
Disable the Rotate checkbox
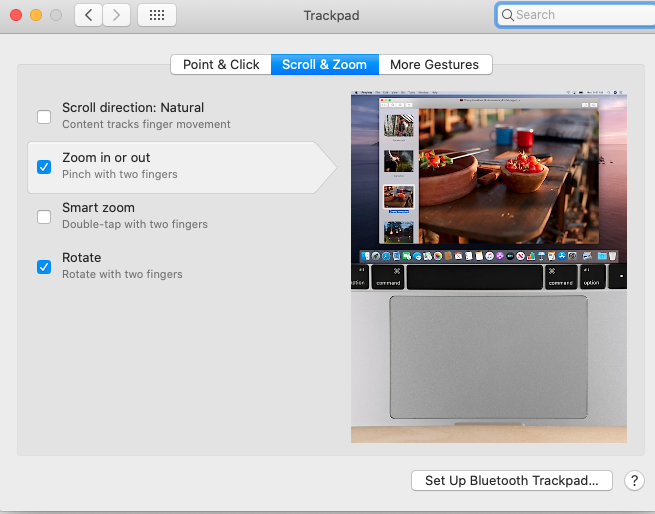coord(44,267)
